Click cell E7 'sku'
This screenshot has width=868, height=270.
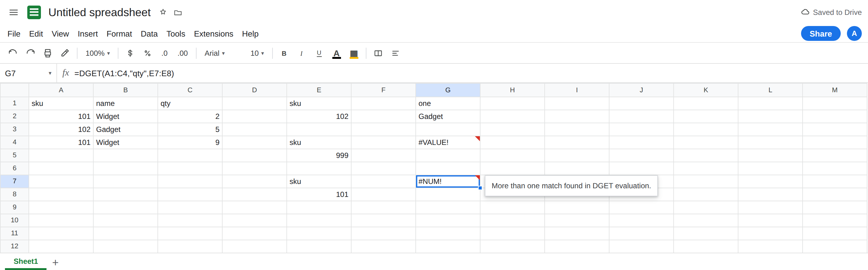(x=319, y=181)
